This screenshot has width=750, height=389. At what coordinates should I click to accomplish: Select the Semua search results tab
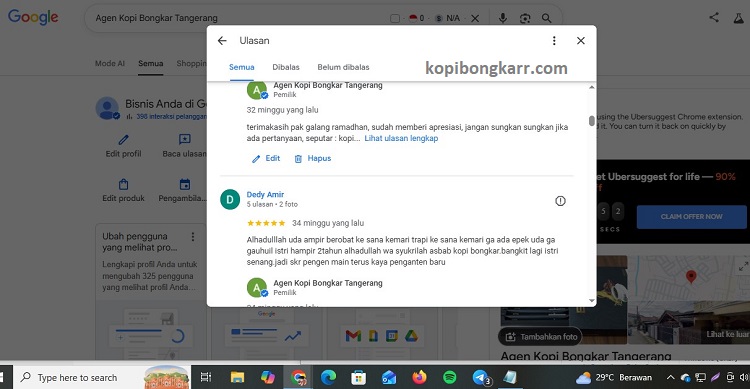click(151, 63)
